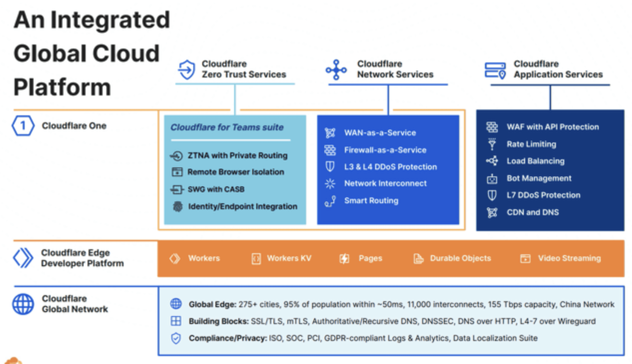Click CDN and DNS text
The width and height of the screenshot is (632, 364).
pyautogui.click(x=533, y=212)
